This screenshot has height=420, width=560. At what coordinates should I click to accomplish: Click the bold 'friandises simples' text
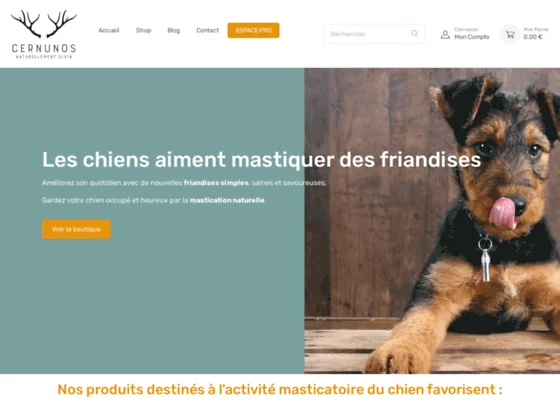pyautogui.click(x=216, y=183)
